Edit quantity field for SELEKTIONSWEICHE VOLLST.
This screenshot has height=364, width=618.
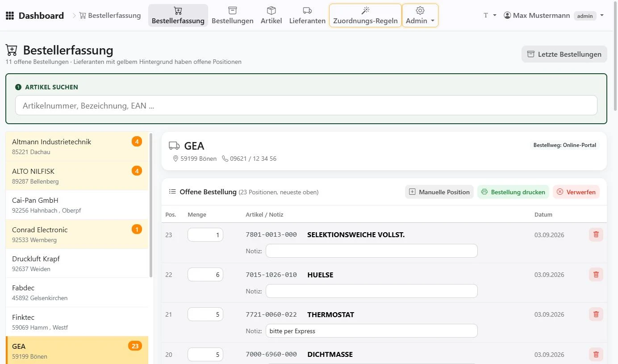click(205, 235)
